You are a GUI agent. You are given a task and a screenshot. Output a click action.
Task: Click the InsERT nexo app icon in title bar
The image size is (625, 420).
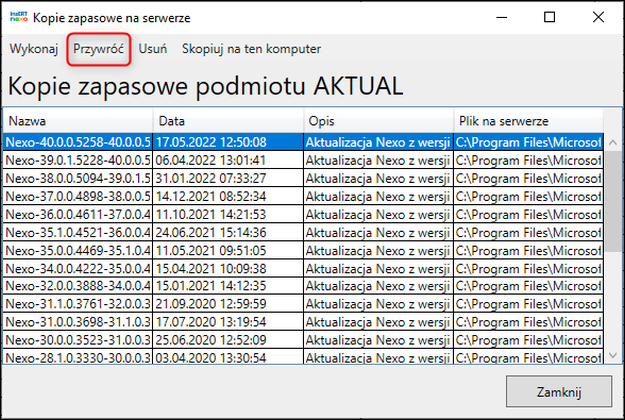click(x=19, y=17)
